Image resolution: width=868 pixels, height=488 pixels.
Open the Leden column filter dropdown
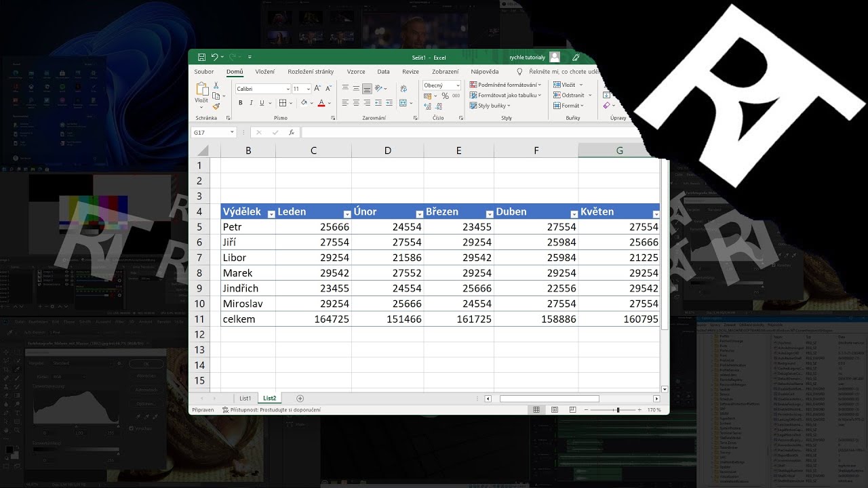347,214
